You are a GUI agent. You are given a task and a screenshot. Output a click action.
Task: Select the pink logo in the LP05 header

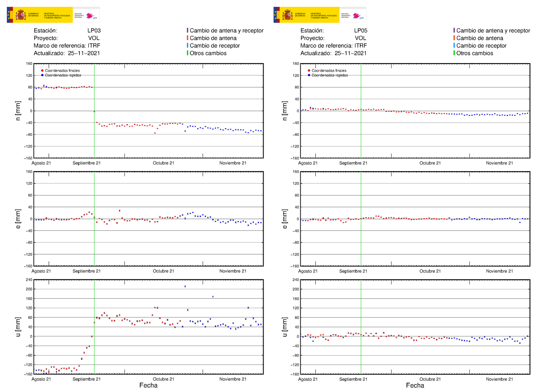pos(358,15)
